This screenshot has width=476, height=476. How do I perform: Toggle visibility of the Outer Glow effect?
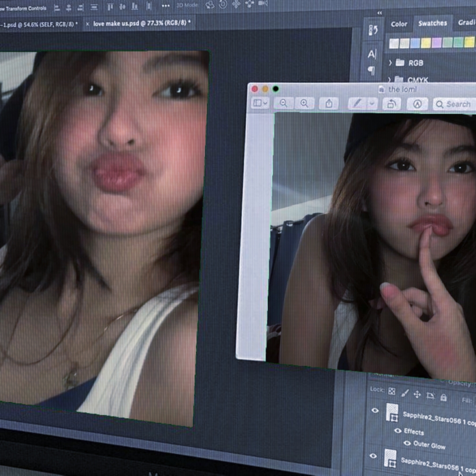(x=407, y=443)
